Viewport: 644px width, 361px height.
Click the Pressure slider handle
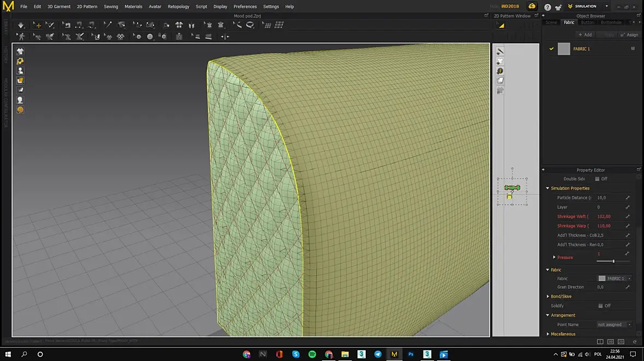[x=613, y=261]
